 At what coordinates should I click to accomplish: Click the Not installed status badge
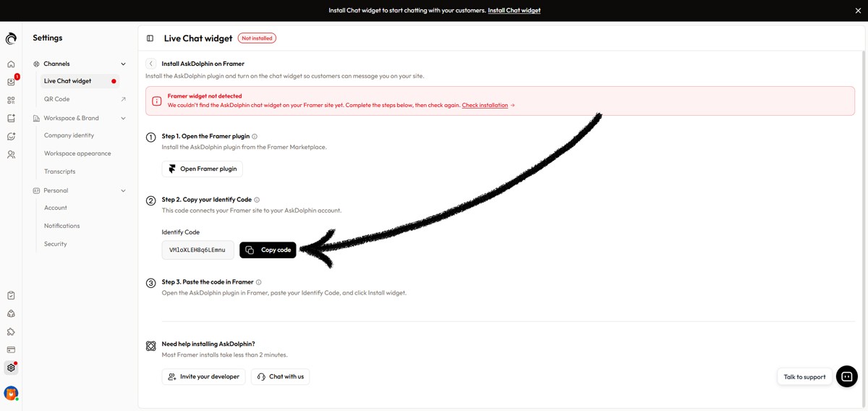pyautogui.click(x=257, y=38)
